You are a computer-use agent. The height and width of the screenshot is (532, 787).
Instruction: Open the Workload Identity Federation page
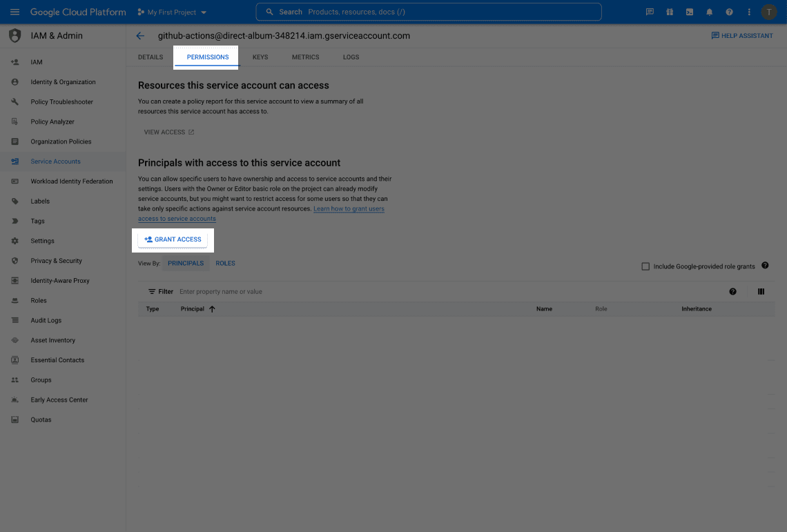point(71,181)
